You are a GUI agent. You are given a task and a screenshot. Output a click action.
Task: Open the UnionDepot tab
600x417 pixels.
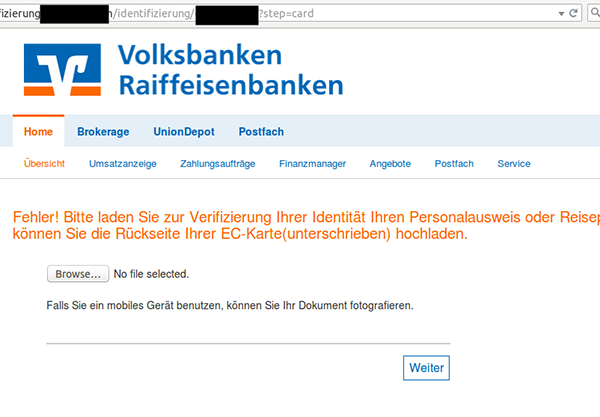pos(183,132)
